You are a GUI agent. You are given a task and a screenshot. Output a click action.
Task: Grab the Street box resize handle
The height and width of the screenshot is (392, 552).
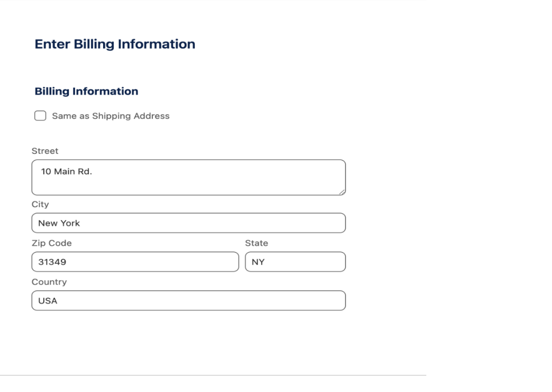pos(342,191)
